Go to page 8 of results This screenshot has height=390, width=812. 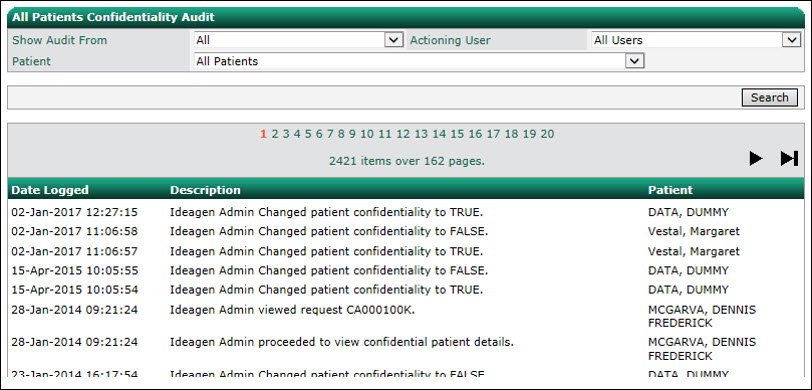341,134
